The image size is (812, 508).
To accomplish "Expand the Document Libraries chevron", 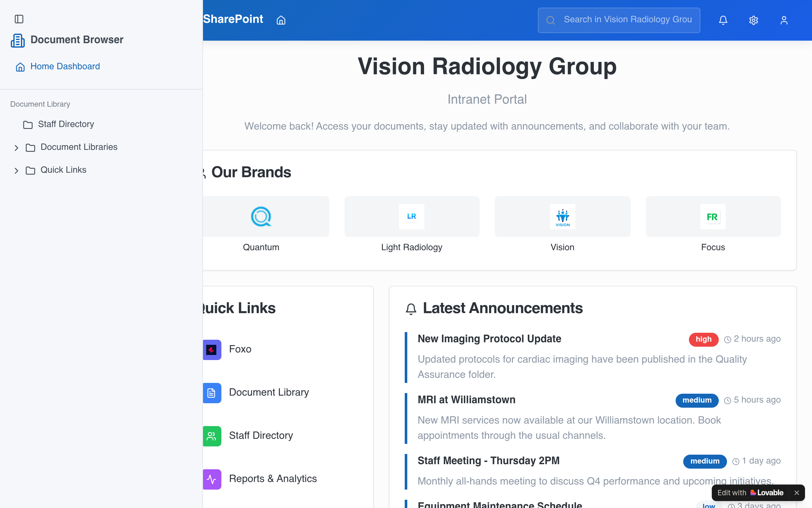I will click(x=16, y=148).
